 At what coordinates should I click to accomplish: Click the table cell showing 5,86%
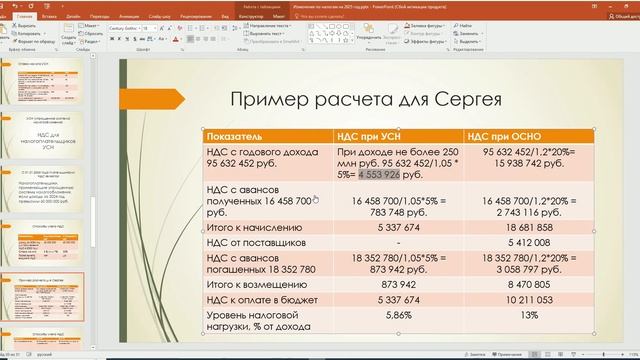pyautogui.click(x=398, y=321)
